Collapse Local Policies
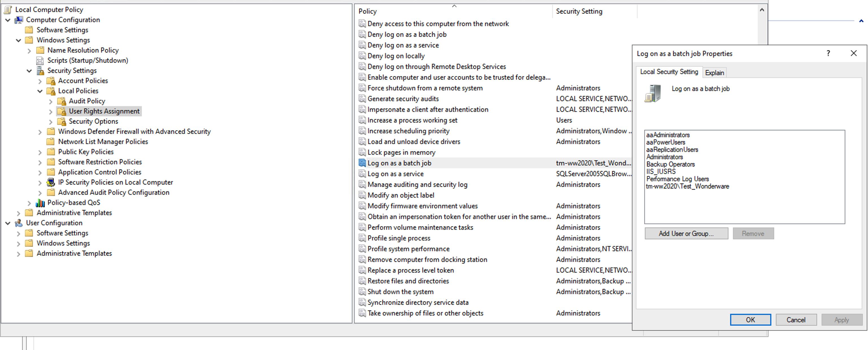868x350 pixels. point(40,91)
